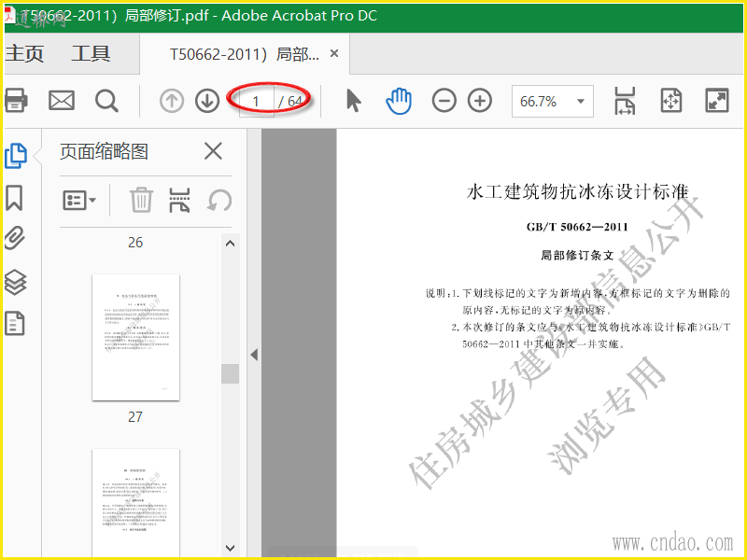This screenshot has width=747, height=560.
Task: Open thumbnail options menu dropdown
Action: pyautogui.click(x=79, y=201)
